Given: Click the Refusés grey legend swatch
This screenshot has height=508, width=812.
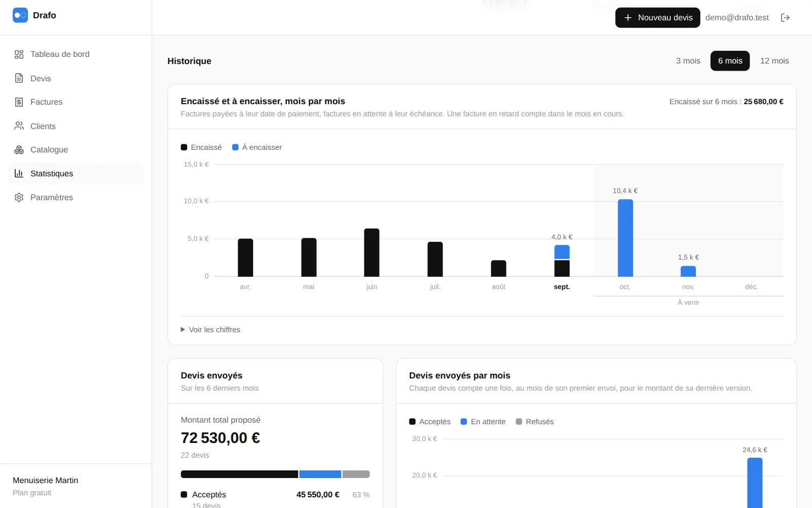Looking at the screenshot, I should pos(519,422).
